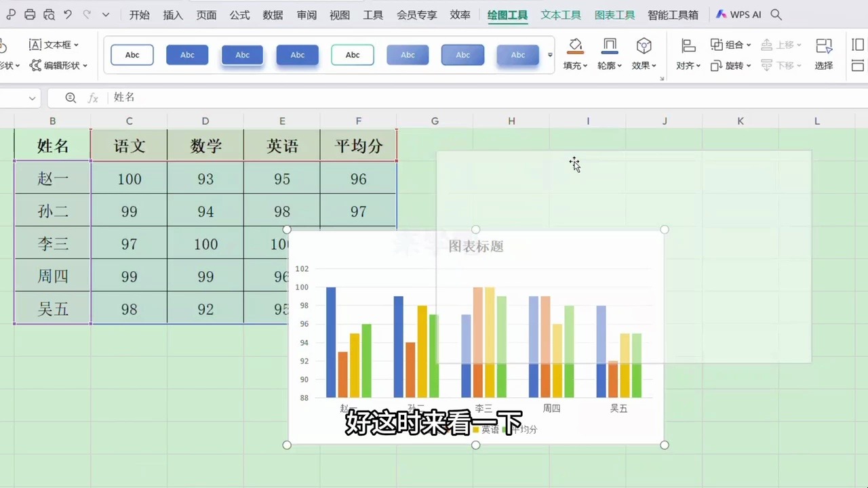
Task: Select column C header
Action: (x=129, y=121)
